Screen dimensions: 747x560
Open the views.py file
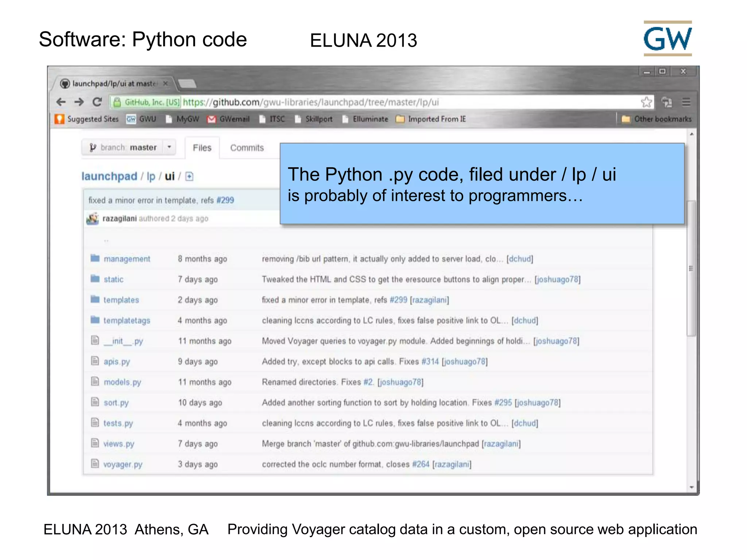119,444
